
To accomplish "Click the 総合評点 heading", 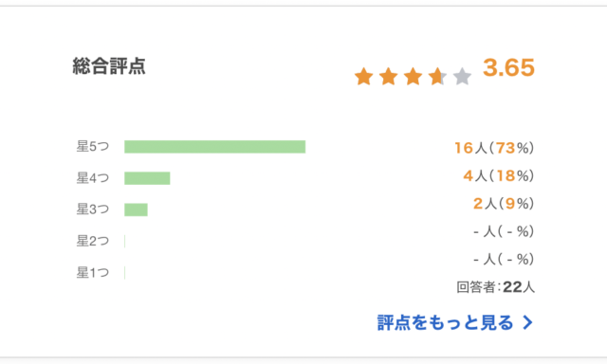I will [x=109, y=66].
